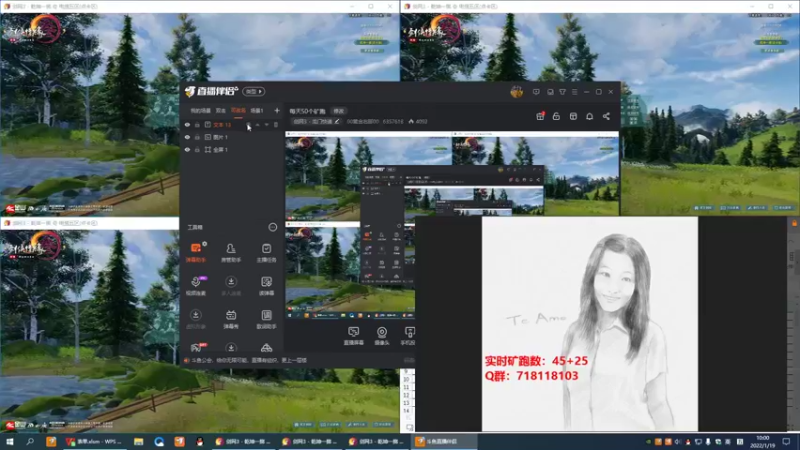Open the 主播任务 tool

[x=266, y=252]
